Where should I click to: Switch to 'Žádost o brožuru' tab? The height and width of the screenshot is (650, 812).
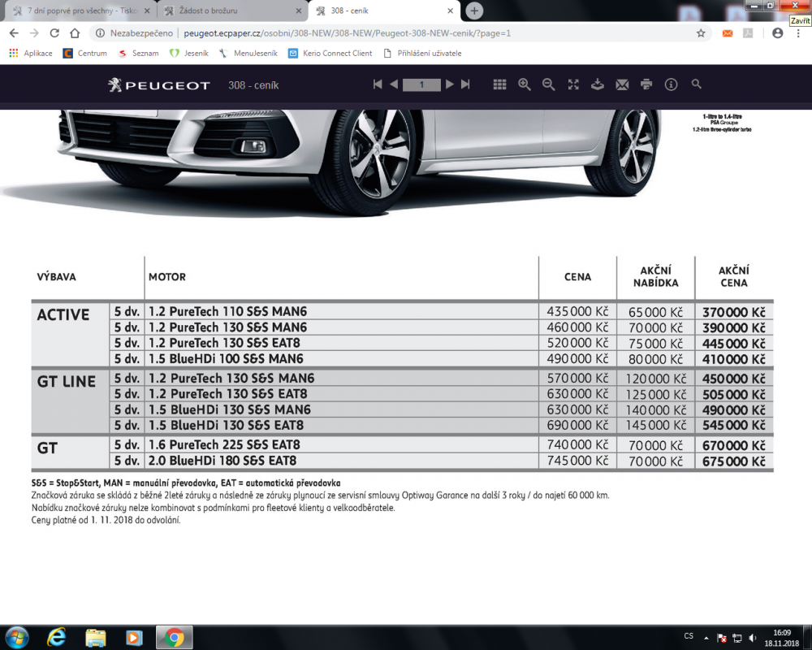pyautogui.click(x=231, y=11)
